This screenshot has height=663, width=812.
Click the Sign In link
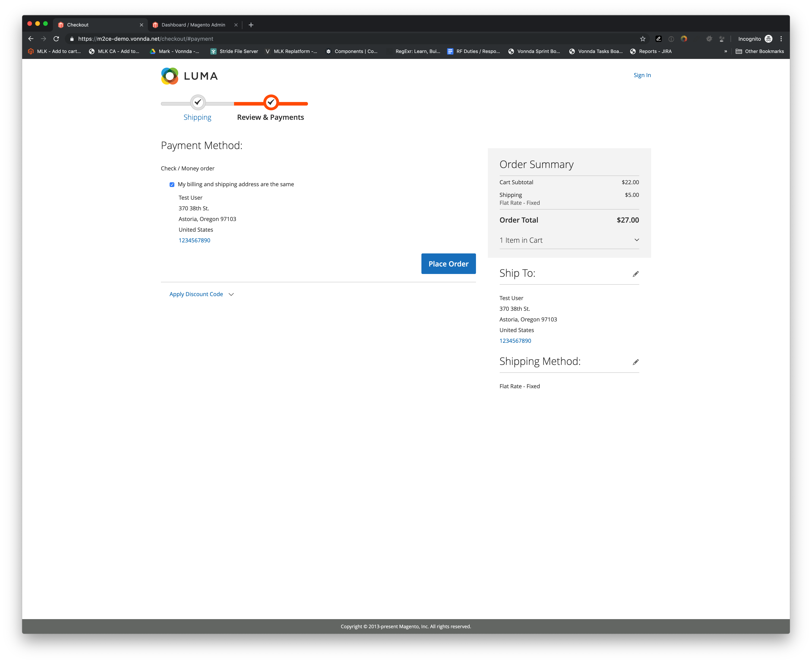click(642, 75)
